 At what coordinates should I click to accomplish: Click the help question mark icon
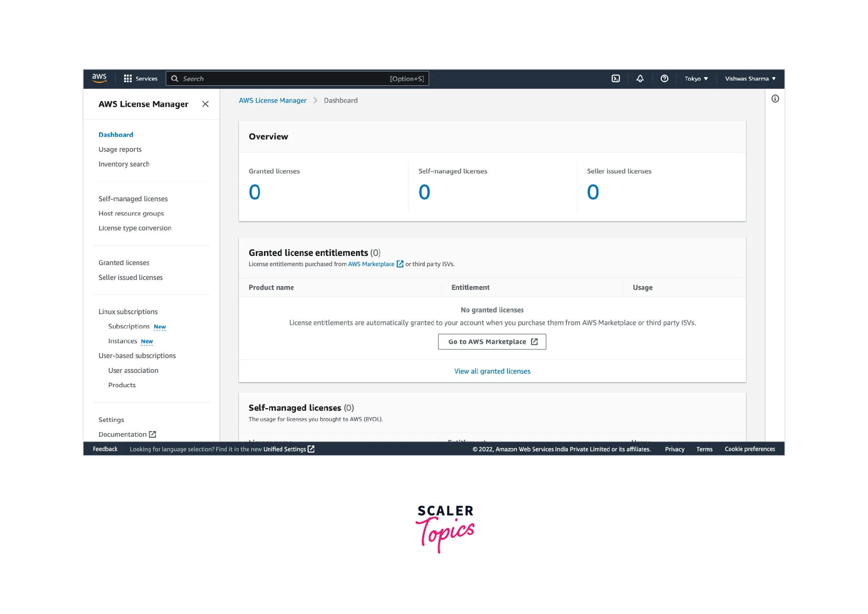[x=664, y=79]
